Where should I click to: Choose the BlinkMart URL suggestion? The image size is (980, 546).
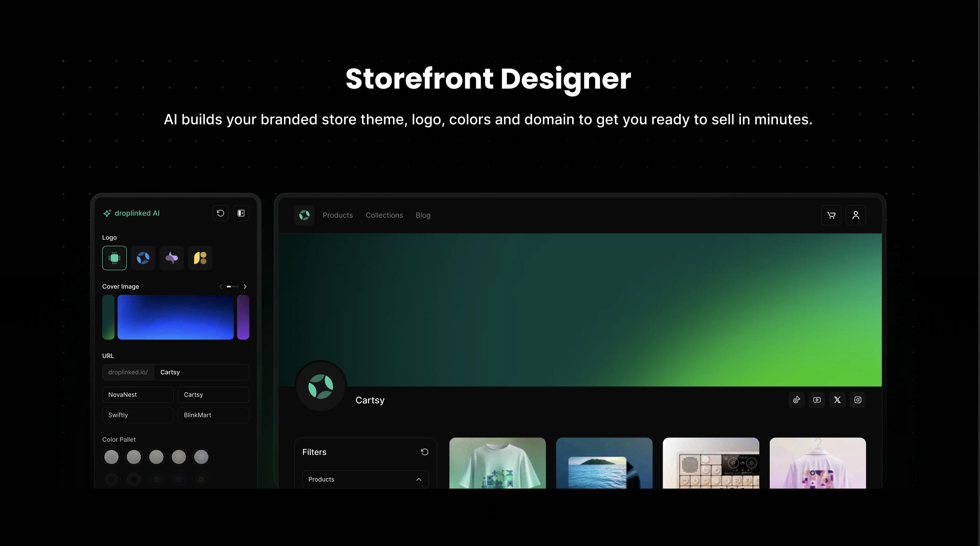213,415
